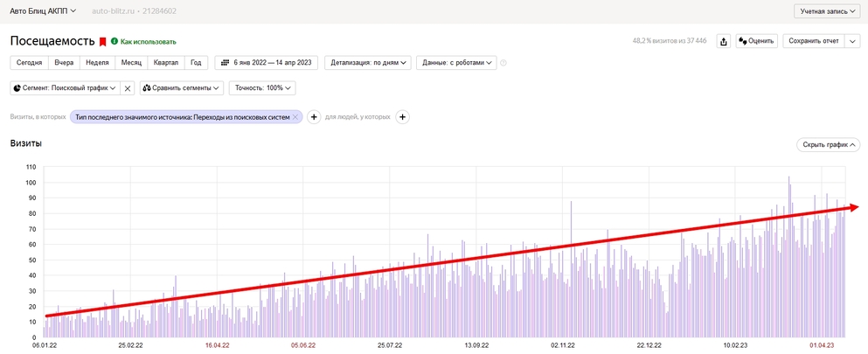Open the Как использовать help link
The image size is (868, 354).
pyautogui.click(x=143, y=41)
